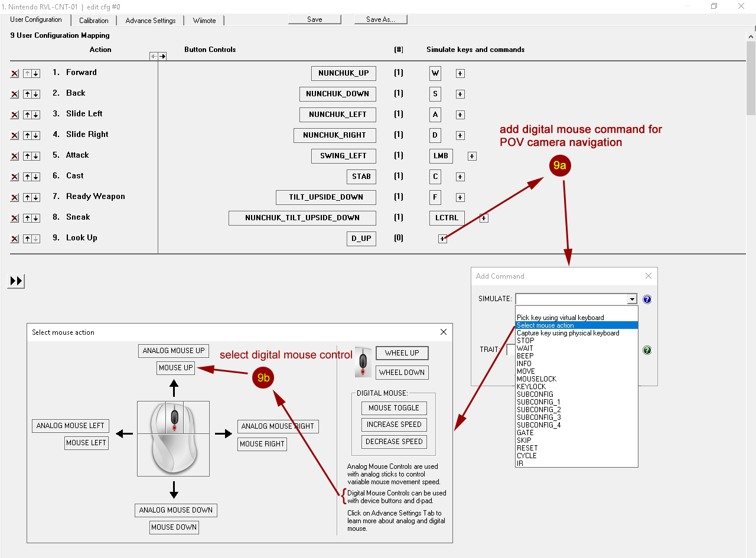
Task: Open help icon beside TRAIT field
Action: tap(647, 350)
